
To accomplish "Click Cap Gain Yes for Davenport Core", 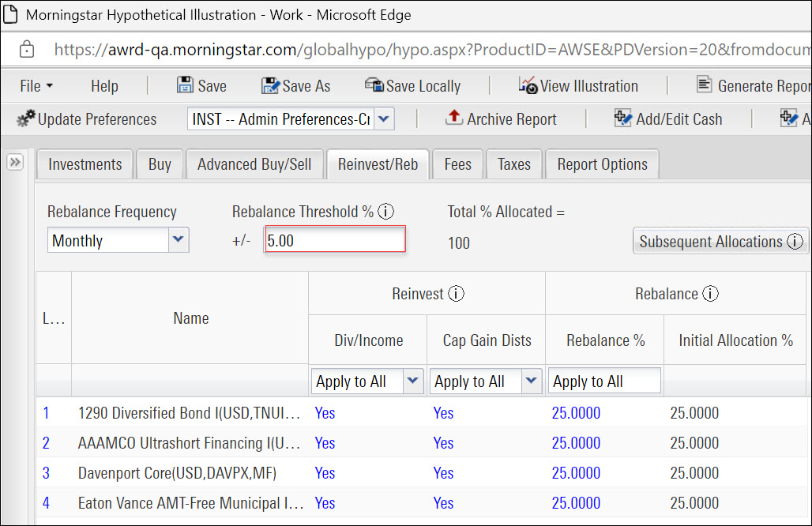I will 443,472.
